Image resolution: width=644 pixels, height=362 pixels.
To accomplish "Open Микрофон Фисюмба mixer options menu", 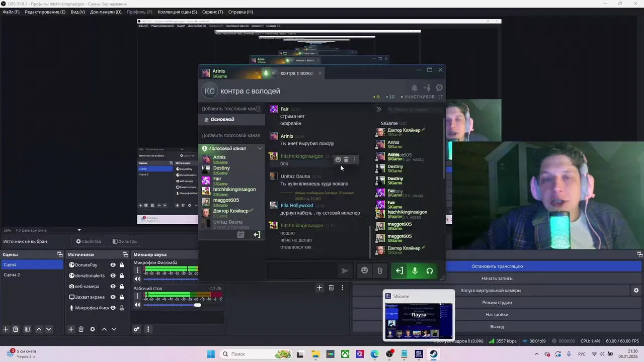I will pos(137,270).
